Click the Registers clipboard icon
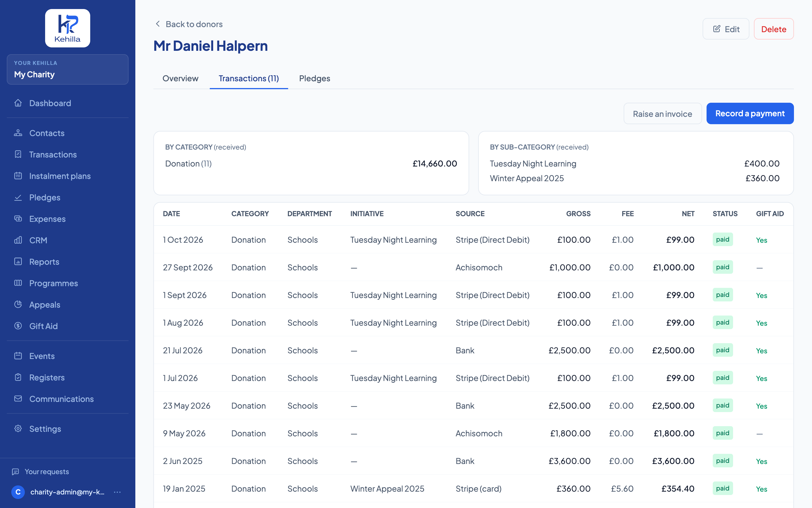The width and height of the screenshot is (812, 508). pos(18,377)
